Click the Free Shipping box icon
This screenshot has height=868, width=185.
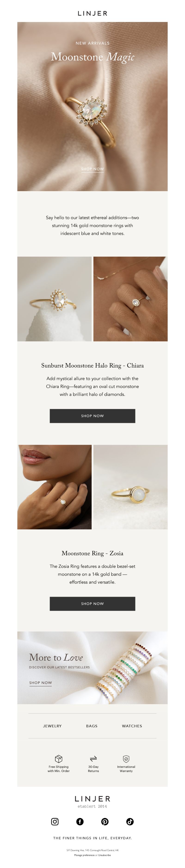[59, 759]
